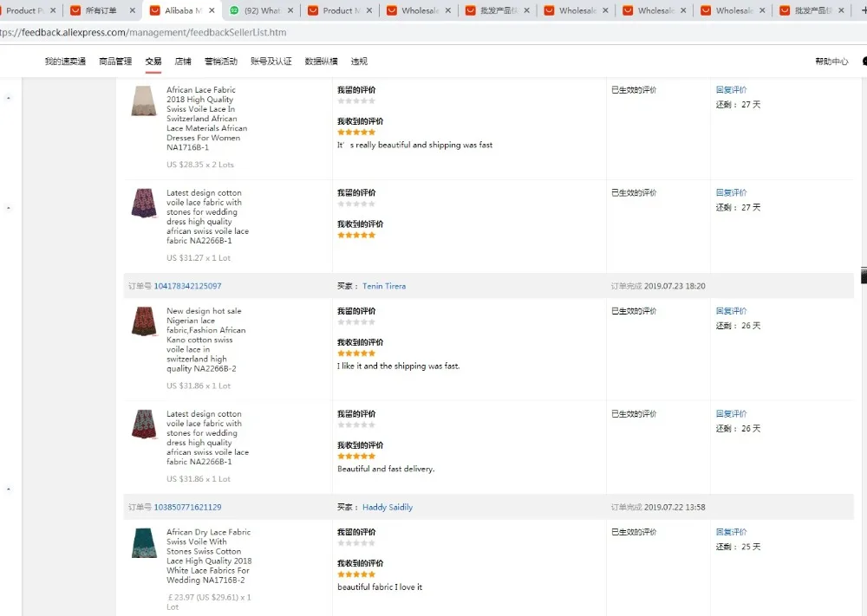Screen dimensions: 867x616
Task: Click the price text "US $28.35 x 2 Lots"
Action: 200,165
